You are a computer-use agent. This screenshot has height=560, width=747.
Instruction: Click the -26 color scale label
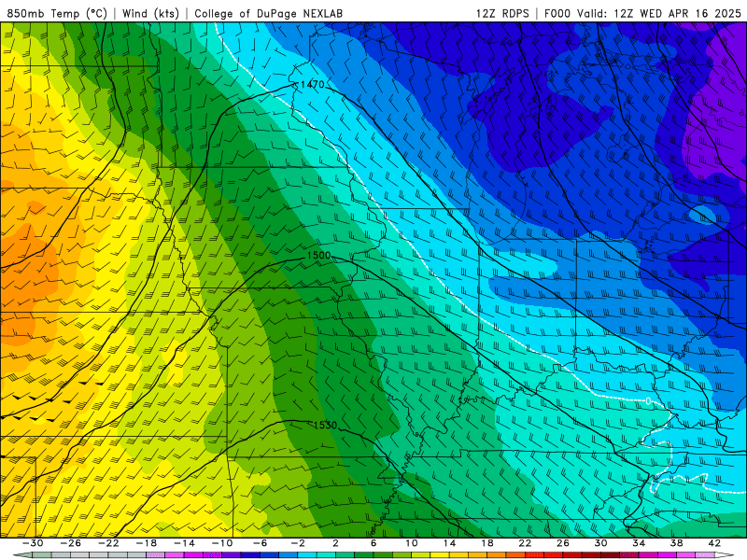tap(71, 543)
